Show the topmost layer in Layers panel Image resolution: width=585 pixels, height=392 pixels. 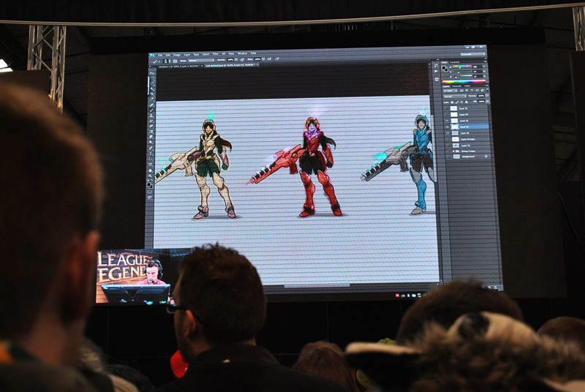(x=446, y=108)
